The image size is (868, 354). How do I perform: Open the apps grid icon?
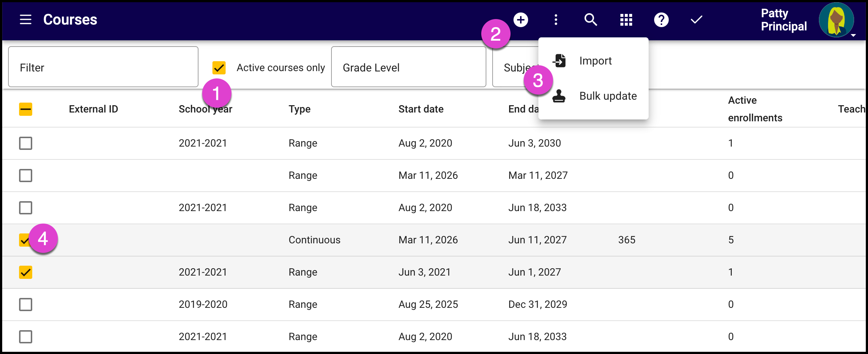click(626, 20)
